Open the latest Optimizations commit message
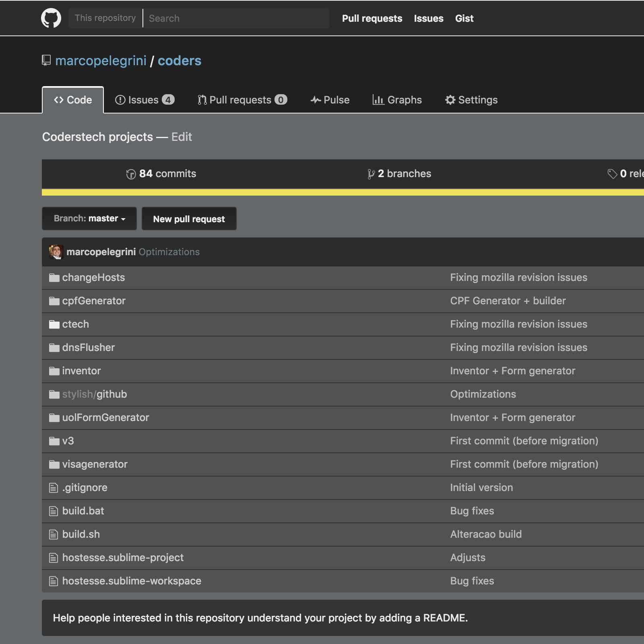This screenshot has width=644, height=644. [169, 252]
